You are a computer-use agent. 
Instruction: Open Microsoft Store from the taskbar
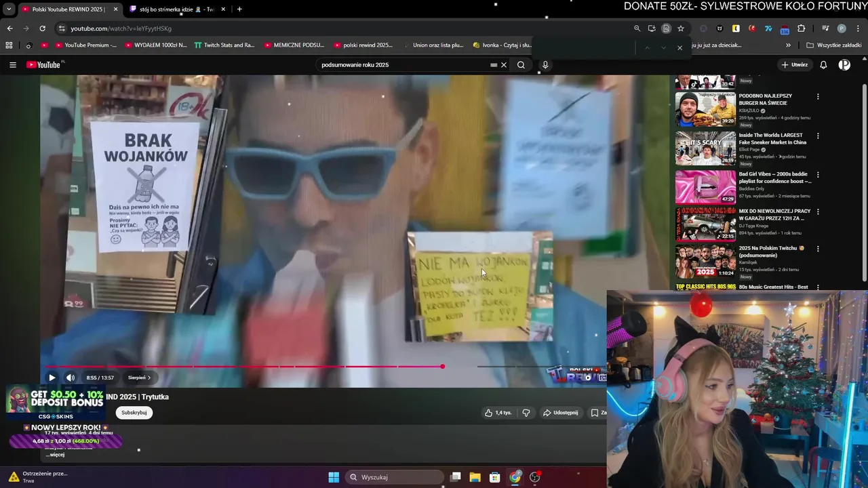click(x=495, y=477)
